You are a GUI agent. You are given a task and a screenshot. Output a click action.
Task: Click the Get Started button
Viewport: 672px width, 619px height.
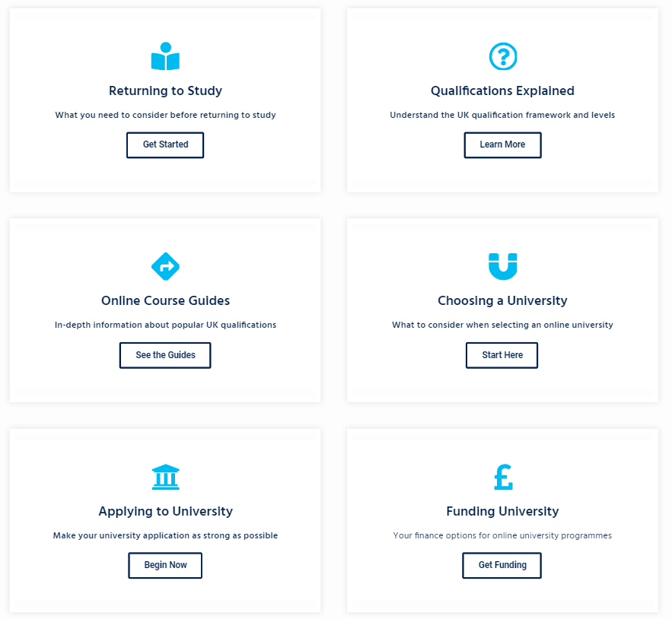[x=165, y=144]
